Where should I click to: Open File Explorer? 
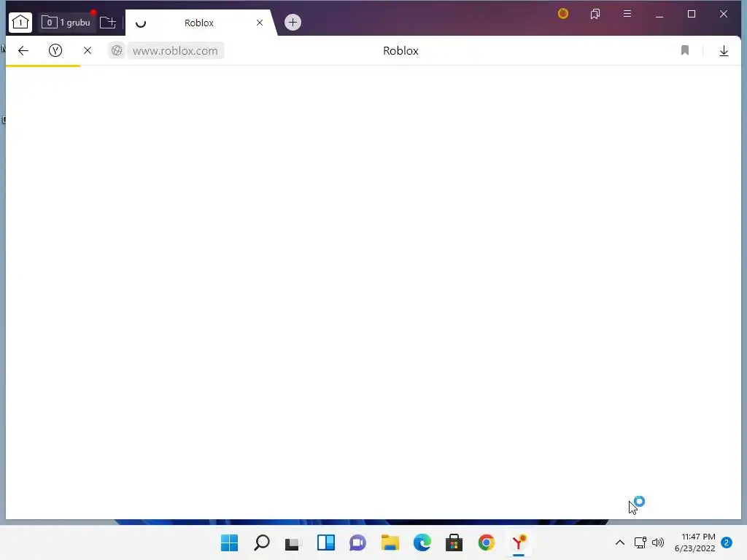[x=390, y=542]
